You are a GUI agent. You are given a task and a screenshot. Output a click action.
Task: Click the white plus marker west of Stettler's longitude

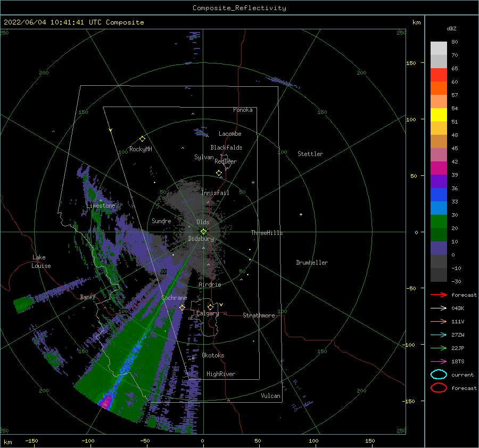click(x=301, y=214)
